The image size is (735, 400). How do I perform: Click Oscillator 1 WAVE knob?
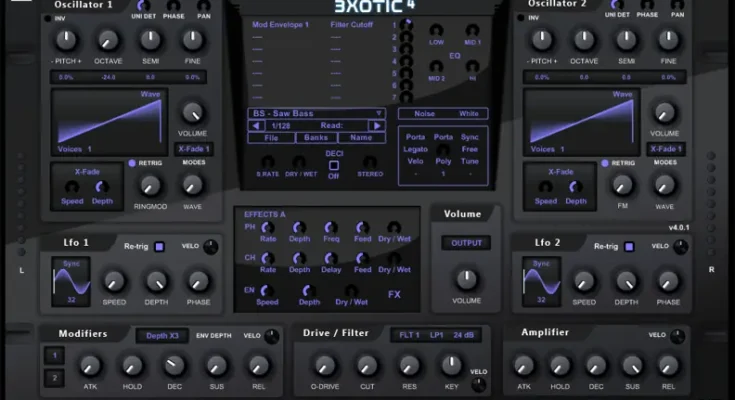tap(192, 186)
